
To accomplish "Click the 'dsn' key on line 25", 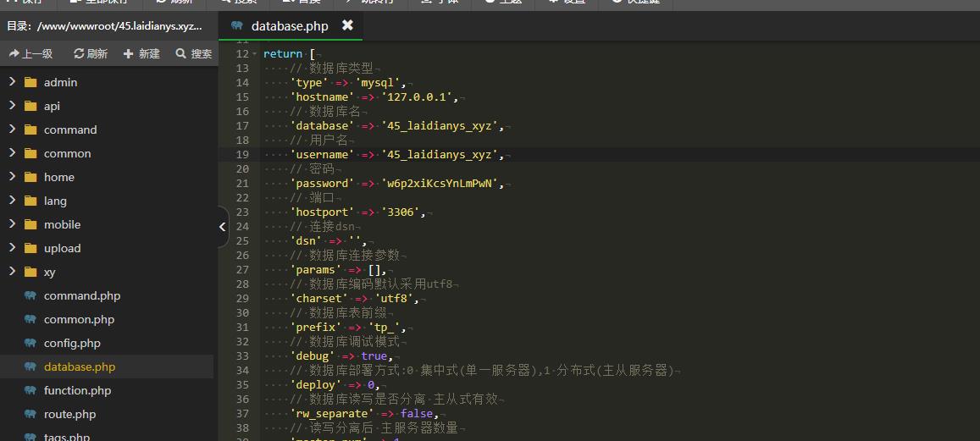I will (306, 241).
